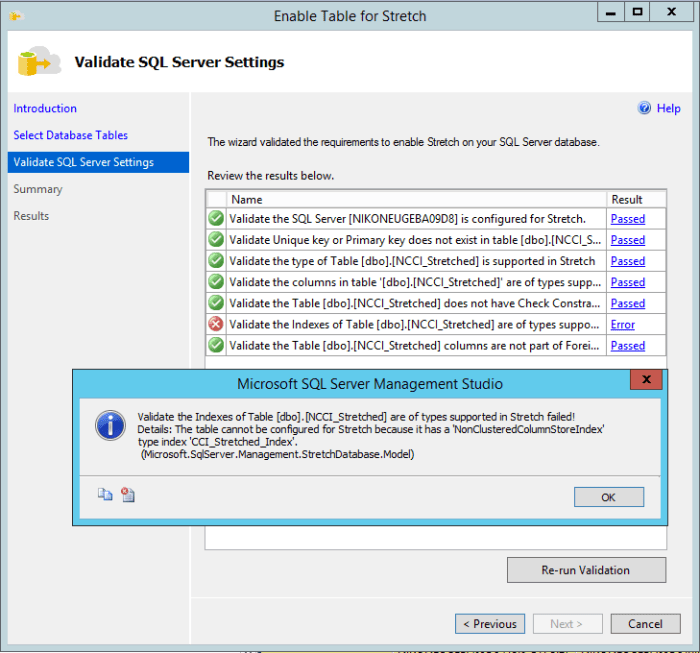Click the show details icon next to copy
Image resolution: width=700 pixels, height=653 pixels.
pyautogui.click(x=128, y=495)
